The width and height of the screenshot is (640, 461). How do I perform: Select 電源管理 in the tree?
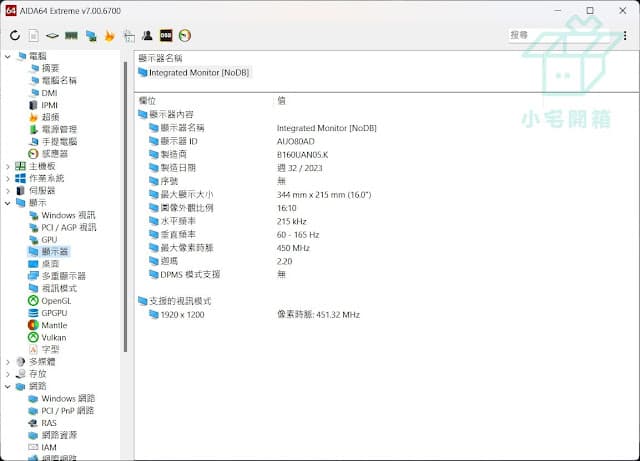(59, 129)
